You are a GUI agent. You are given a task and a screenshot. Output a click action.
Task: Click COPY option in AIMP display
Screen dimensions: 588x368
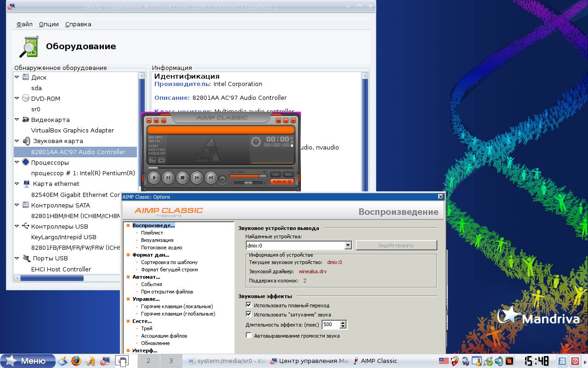tap(154, 146)
